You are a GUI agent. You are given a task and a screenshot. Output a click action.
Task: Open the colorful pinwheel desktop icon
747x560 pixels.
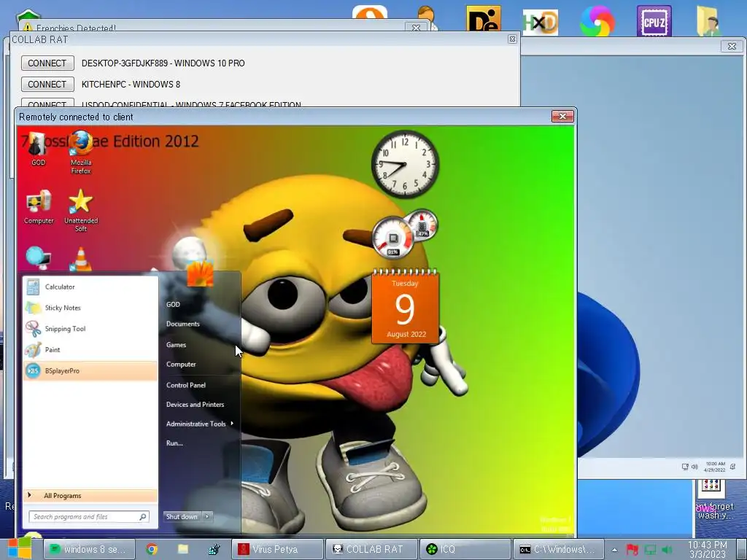597,21
